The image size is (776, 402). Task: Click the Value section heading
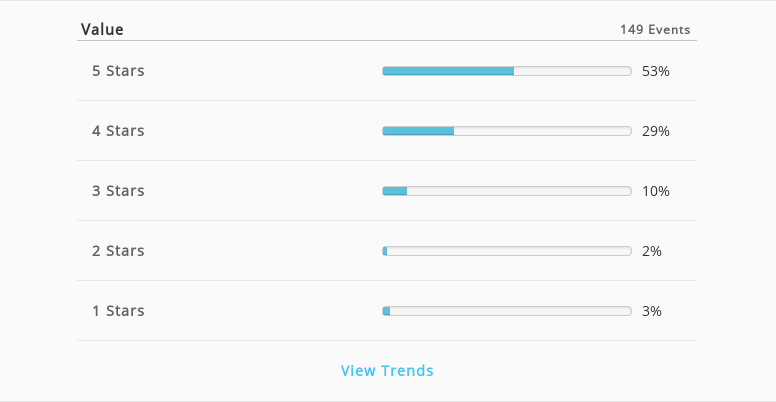pyautogui.click(x=102, y=30)
